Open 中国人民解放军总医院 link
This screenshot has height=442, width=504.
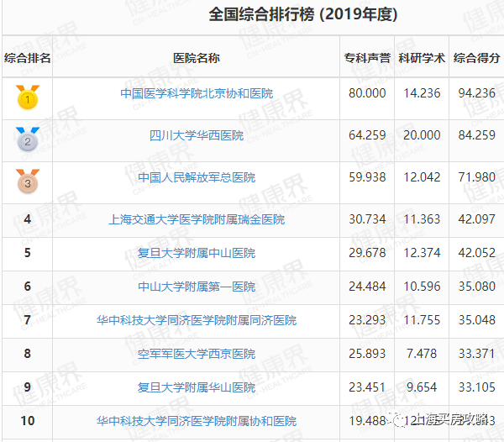[x=197, y=177]
